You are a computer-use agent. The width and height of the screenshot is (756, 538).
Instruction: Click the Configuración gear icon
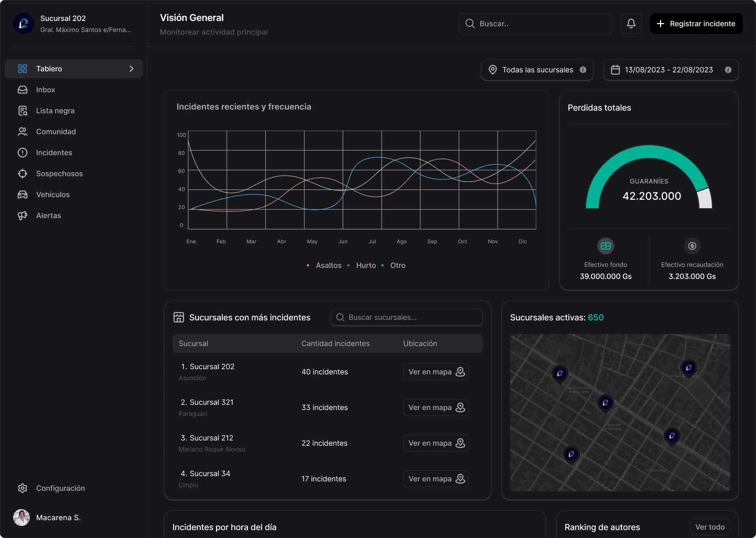click(x=23, y=488)
